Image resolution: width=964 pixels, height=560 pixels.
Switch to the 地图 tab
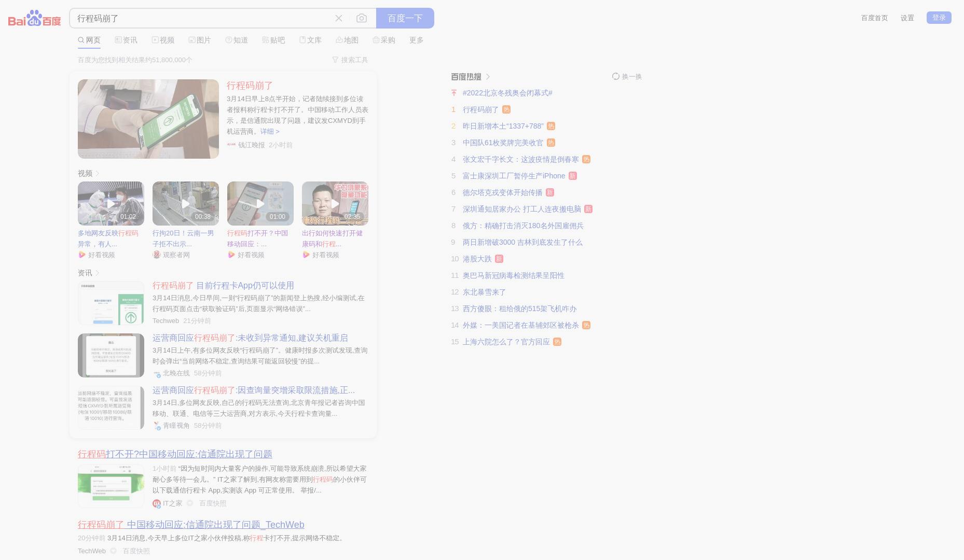(x=347, y=40)
